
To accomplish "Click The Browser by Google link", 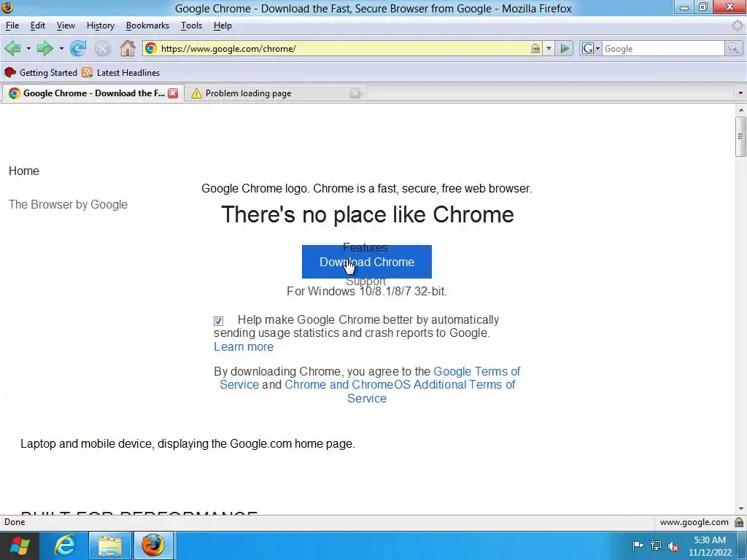I will pyautogui.click(x=68, y=204).
